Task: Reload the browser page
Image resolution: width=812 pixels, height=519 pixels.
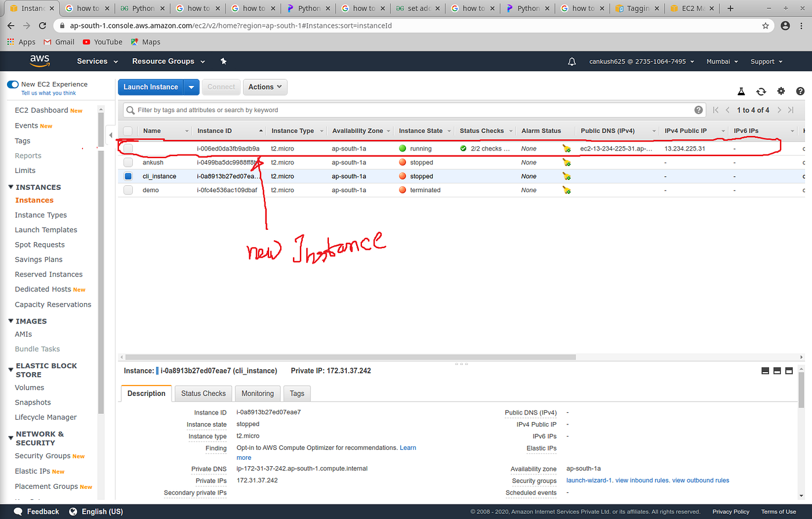Action: [42, 26]
